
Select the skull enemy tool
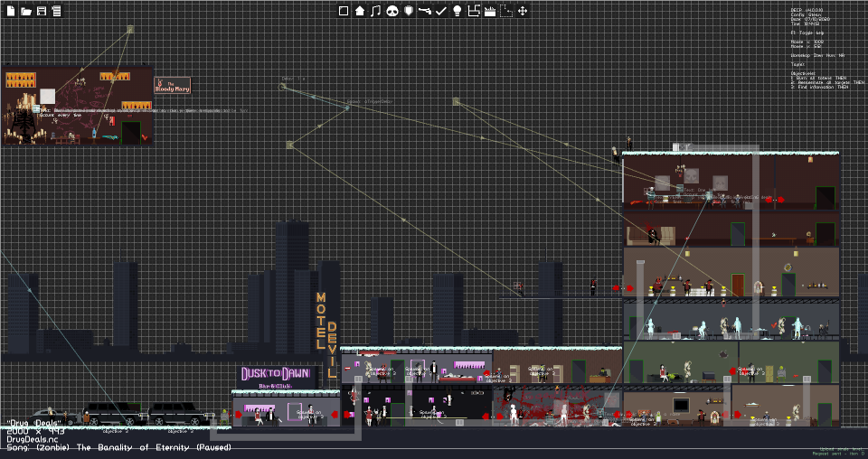[x=392, y=11]
